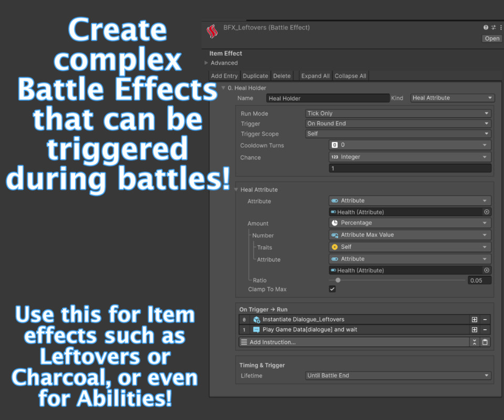Click the On Trigger → Run header
This screenshot has height=420, width=504.
263,309
